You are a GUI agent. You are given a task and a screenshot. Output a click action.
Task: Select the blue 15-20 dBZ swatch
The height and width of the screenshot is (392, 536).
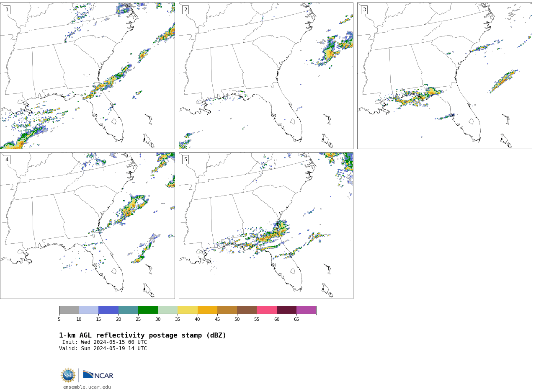click(108, 310)
